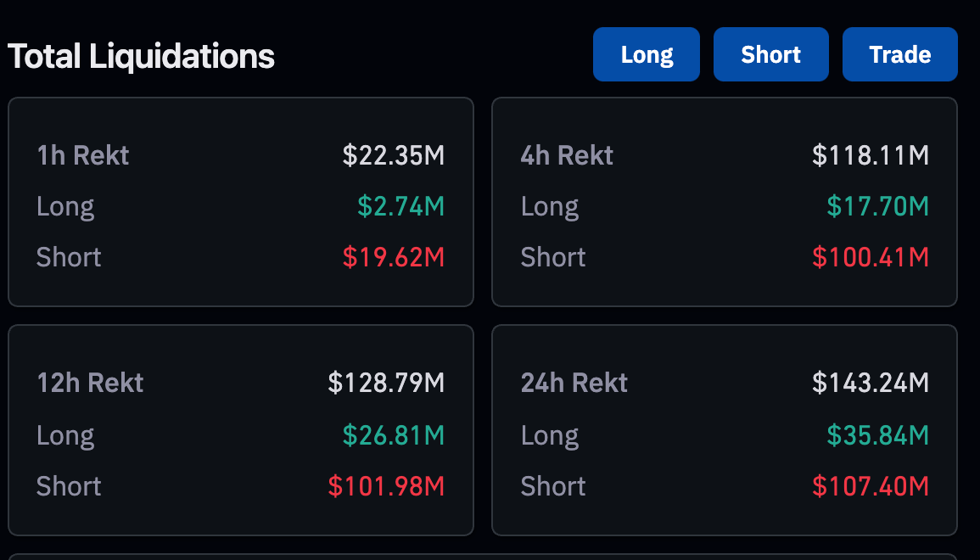Select the 4h Rekt label
980x560 pixels.
click(x=567, y=155)
